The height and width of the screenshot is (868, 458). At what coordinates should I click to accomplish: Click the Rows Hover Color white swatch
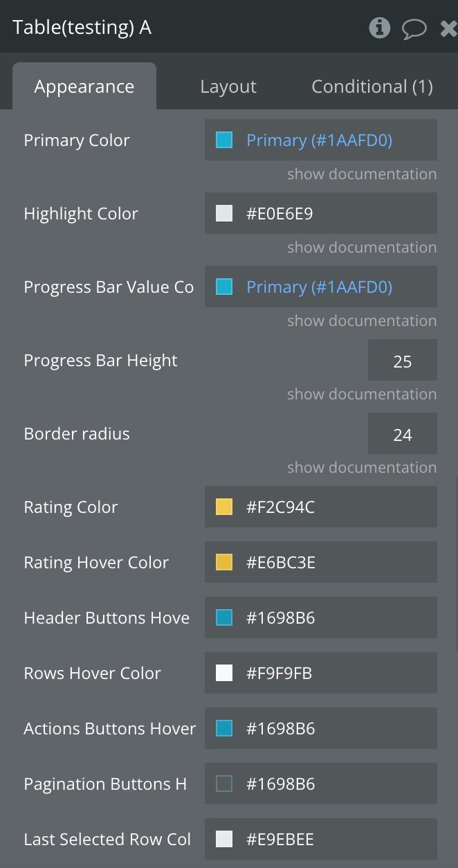pos(224,673)
